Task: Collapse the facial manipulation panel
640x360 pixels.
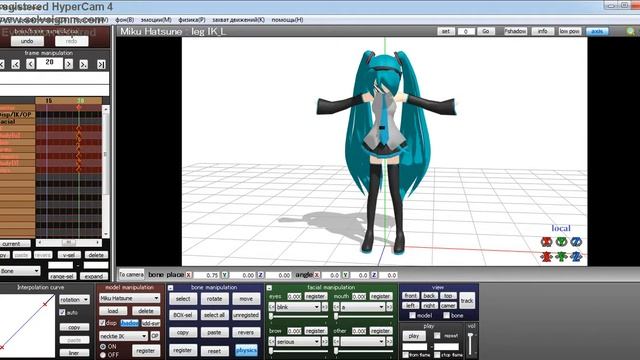Action: pos(269,288)
